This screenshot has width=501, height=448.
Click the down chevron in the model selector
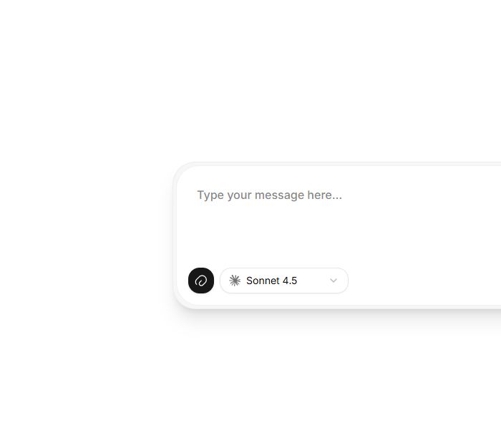tap(334, 281)
